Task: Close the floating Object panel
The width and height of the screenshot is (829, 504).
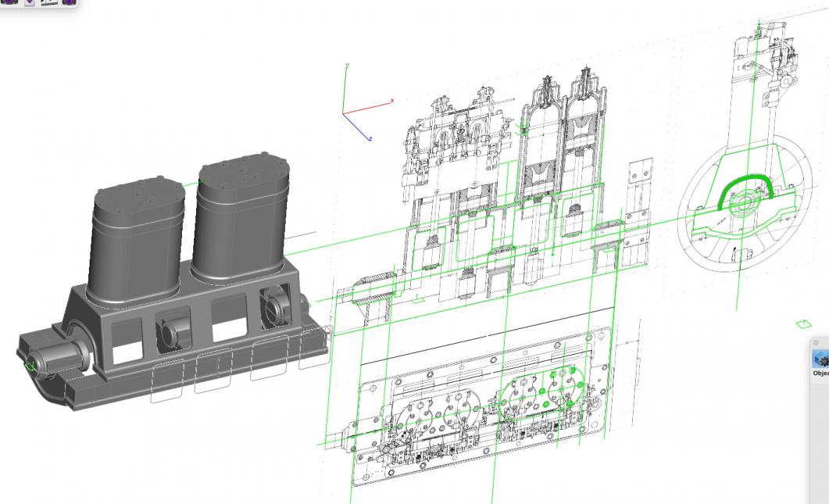Action: 816,342
